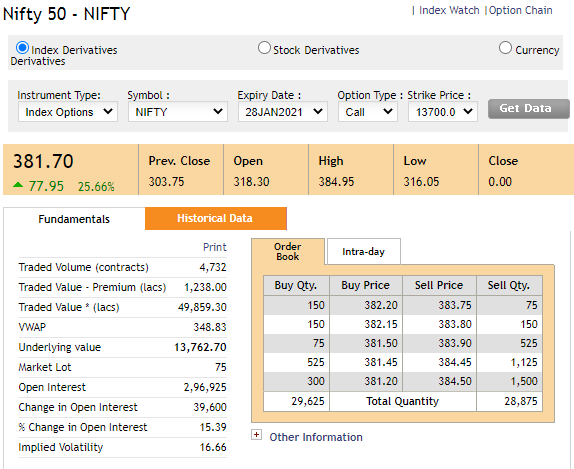Click the Other Information link text

[x=316, y=437]
